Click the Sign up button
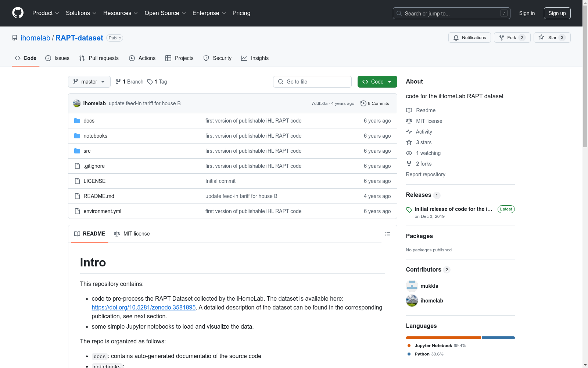This screenshot has height=368, width=588. [x=557, y=13]
